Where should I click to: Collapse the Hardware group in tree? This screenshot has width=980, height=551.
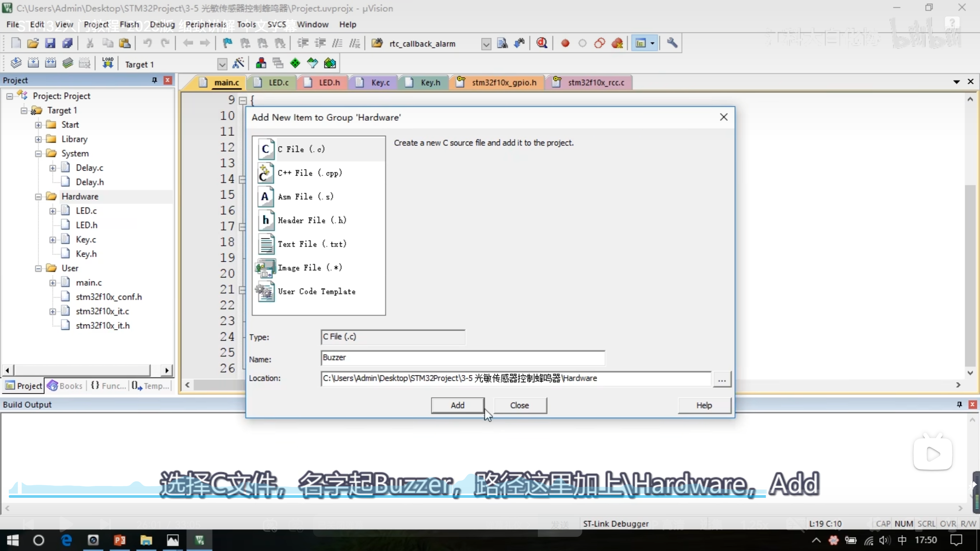click(38, 197)
